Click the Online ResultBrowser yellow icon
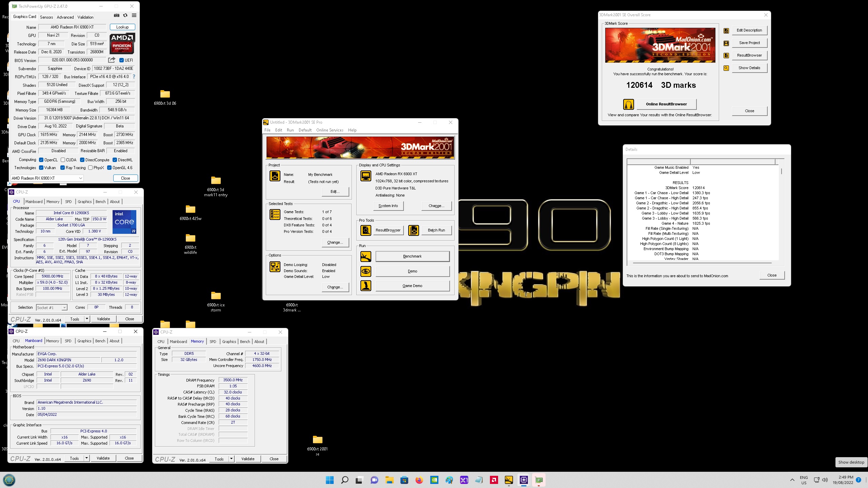Image resolution: width=868 pixels, height=488 pixels. (628, 104)
